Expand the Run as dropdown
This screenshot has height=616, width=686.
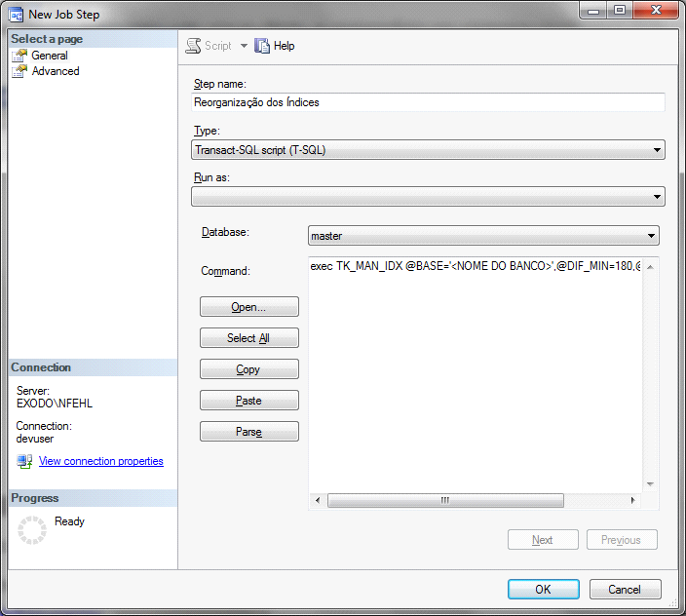(x=428, y=197)
